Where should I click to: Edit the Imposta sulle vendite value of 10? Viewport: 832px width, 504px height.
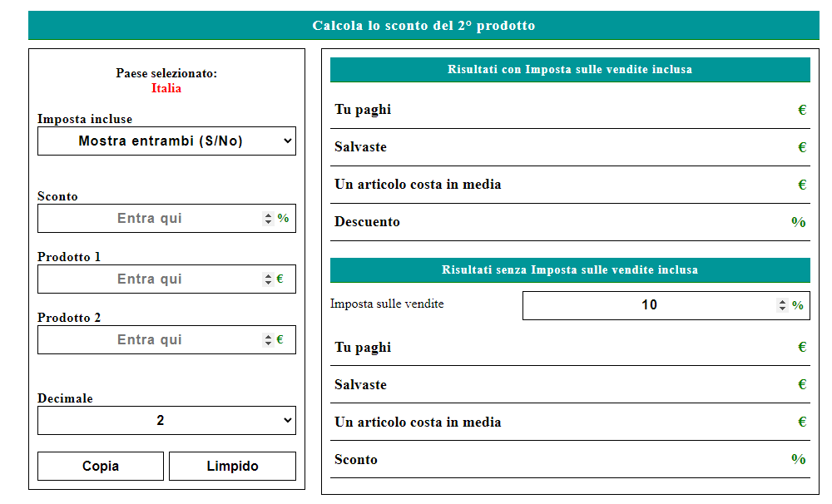(649, 305)
